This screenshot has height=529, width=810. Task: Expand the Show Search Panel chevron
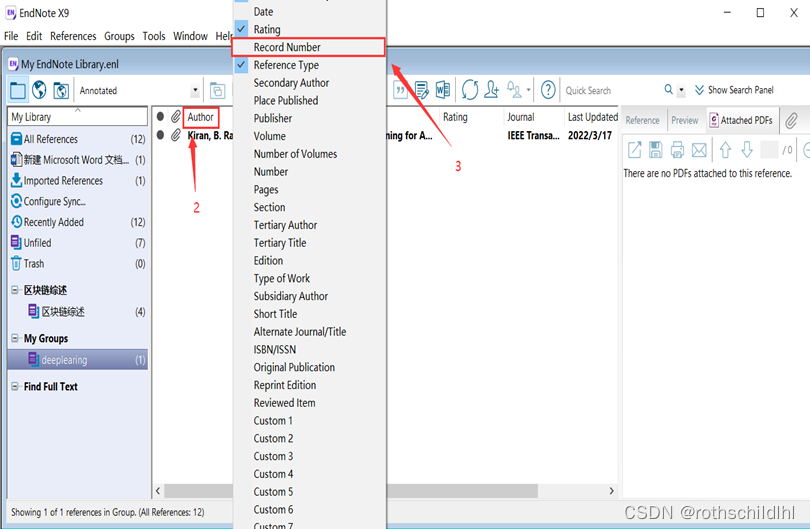pyautogui.click(x=699, y=90)
